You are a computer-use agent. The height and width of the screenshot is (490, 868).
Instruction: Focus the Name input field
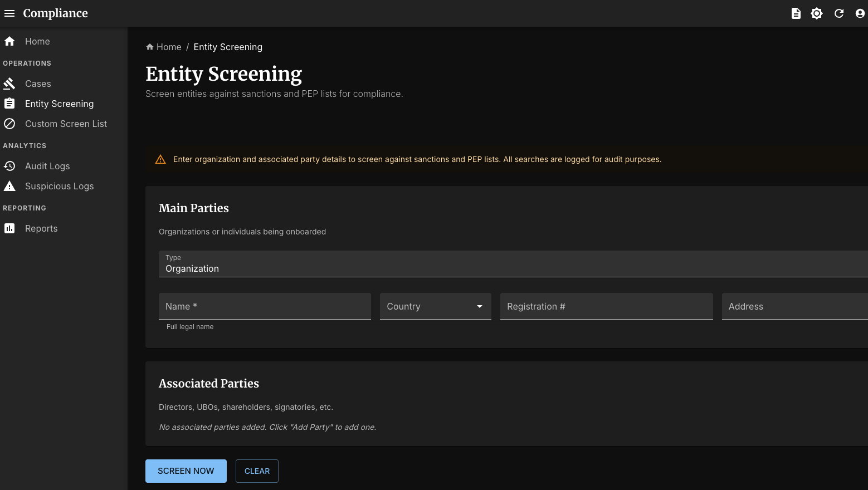[x=265, y=306]
